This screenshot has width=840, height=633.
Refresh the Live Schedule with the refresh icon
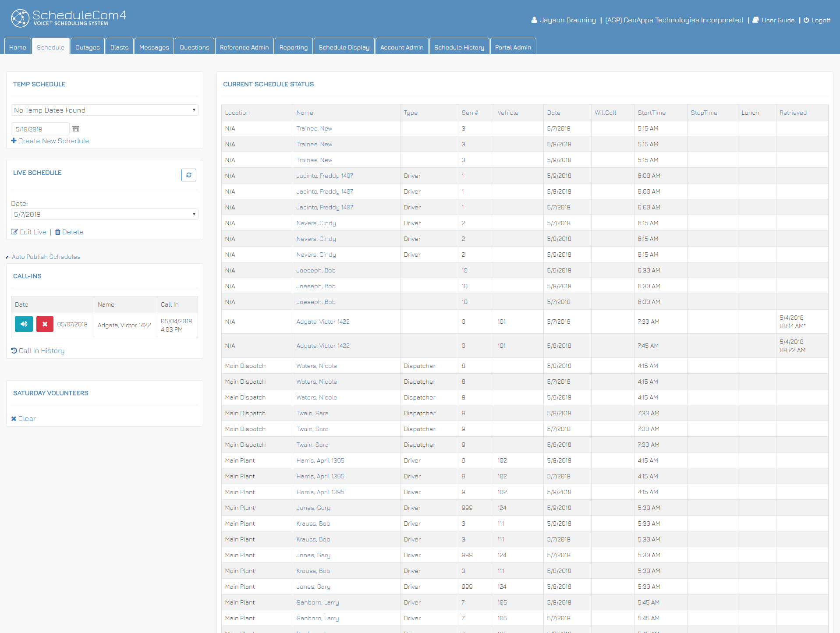pos(189,175)
